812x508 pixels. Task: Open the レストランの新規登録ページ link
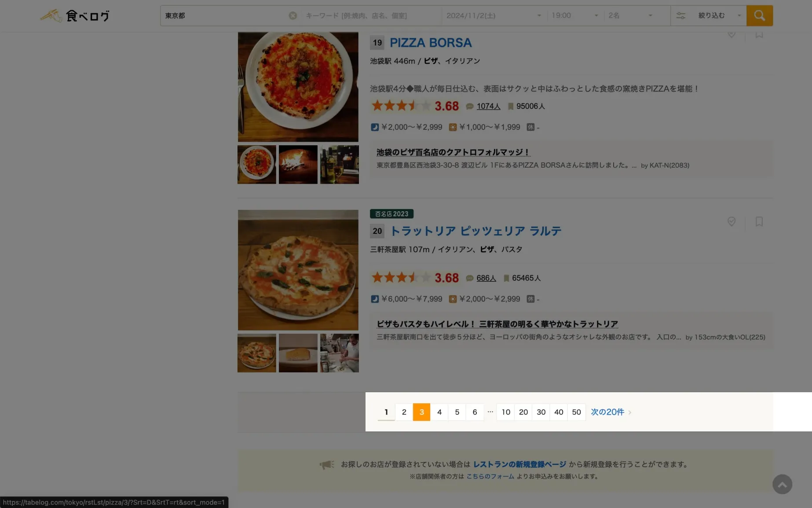pos(519,464)
